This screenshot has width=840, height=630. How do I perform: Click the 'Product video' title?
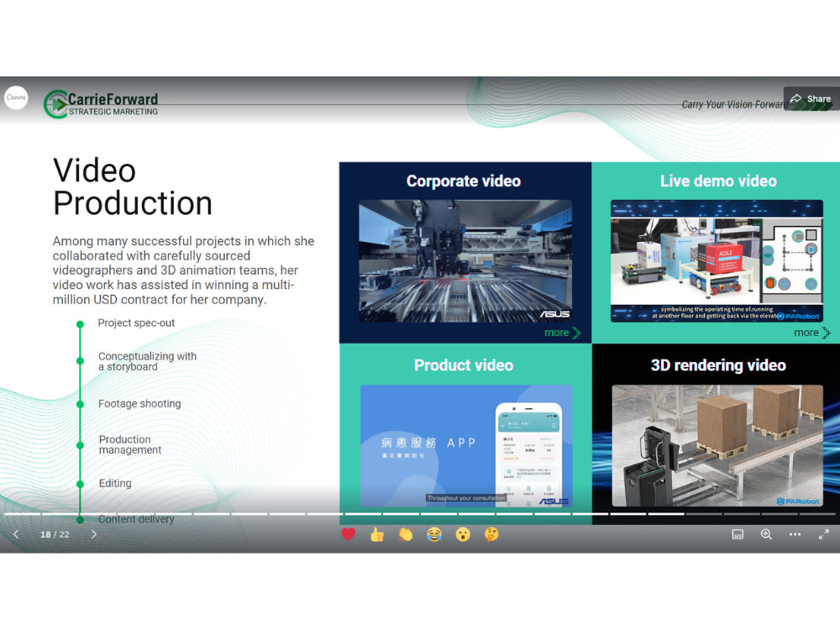(x=464, y=365)
